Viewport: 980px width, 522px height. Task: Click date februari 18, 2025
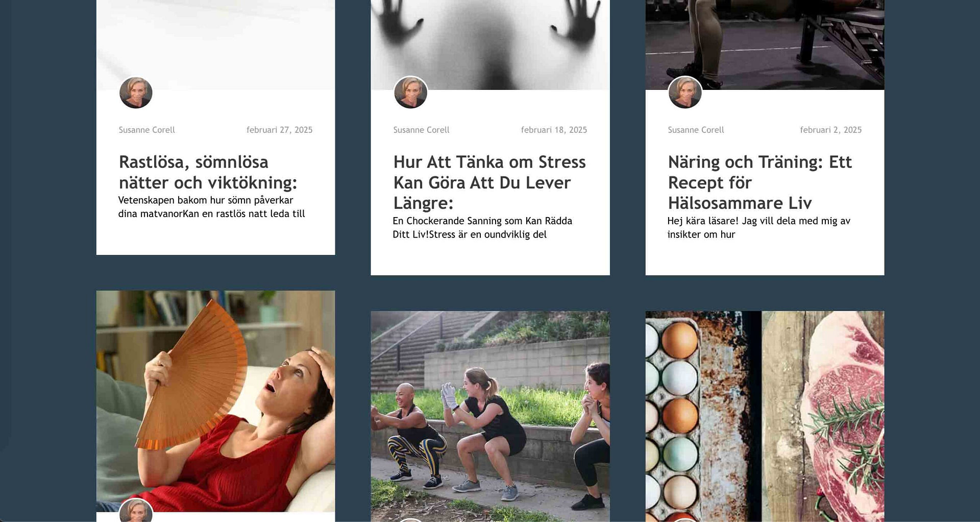pyautogui.click(x=554, y=130)
